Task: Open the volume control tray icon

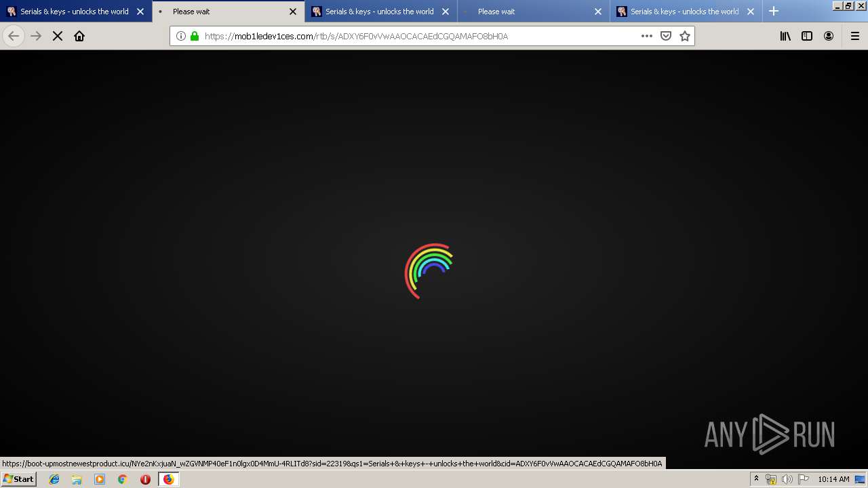Action: click(x=787, y=479)
